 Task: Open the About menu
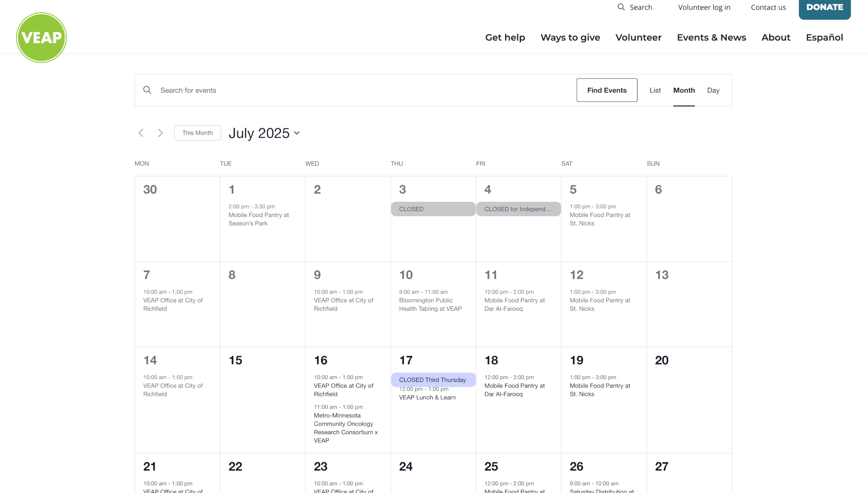(776, 37)
